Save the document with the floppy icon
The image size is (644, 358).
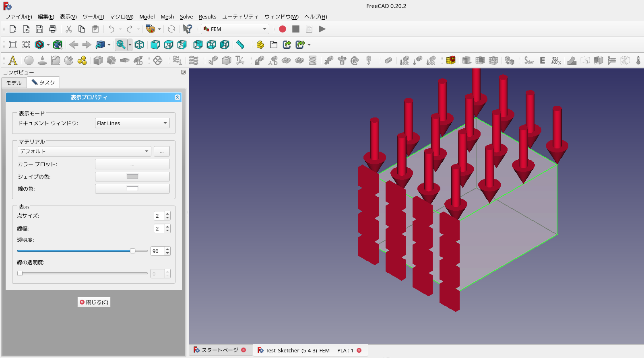click(39, 29)
